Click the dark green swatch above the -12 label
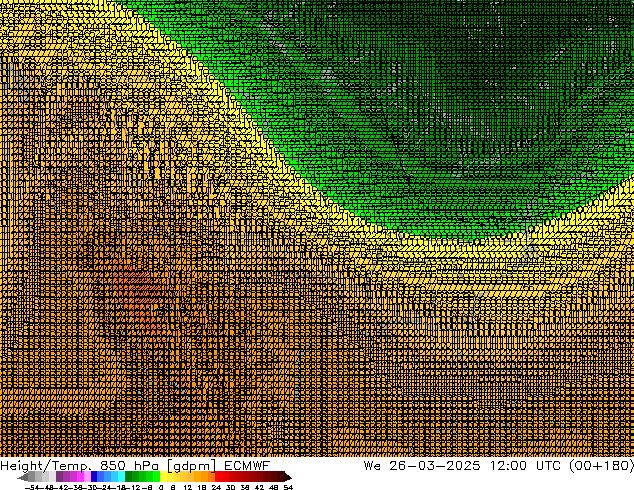This screenshot has height=490, width=634. (x=129, y=476)
